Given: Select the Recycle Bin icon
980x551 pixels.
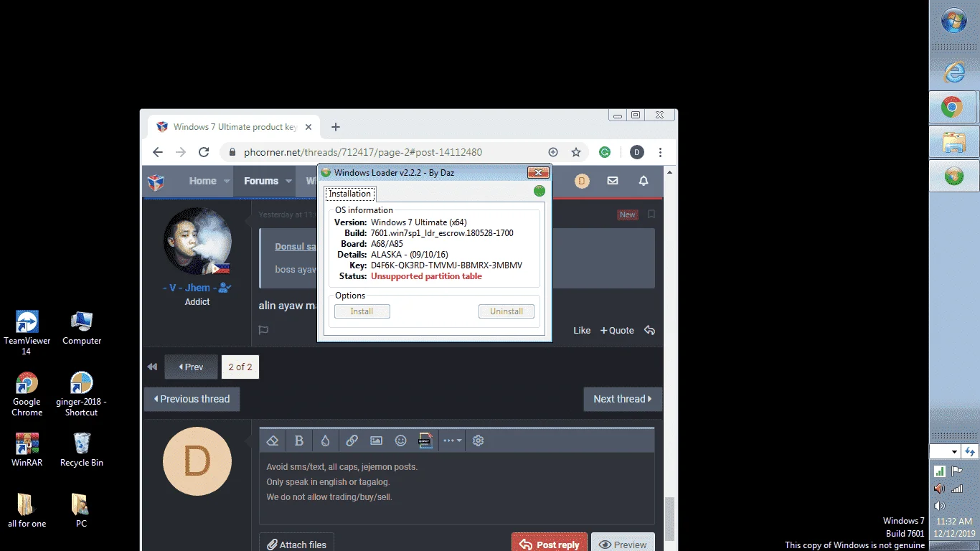Looking at the screenshot, I should 82,450.
